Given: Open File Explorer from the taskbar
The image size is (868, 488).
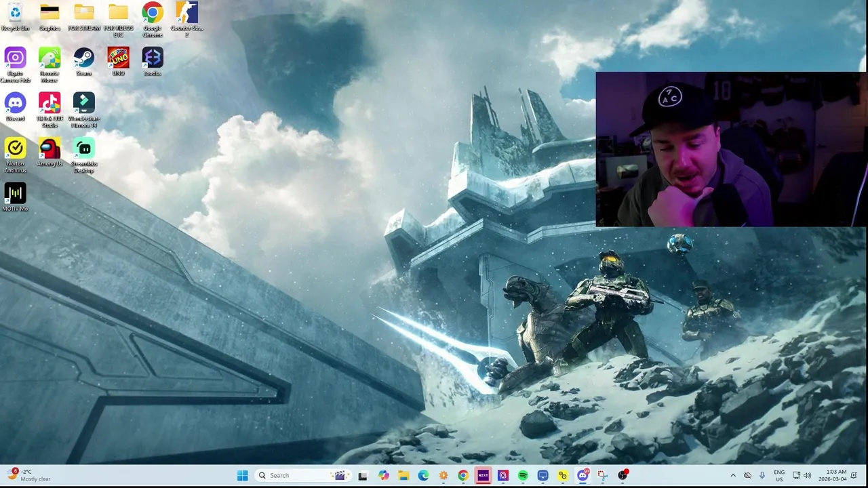Looking at the screenshot, I should tap(403, 476).
